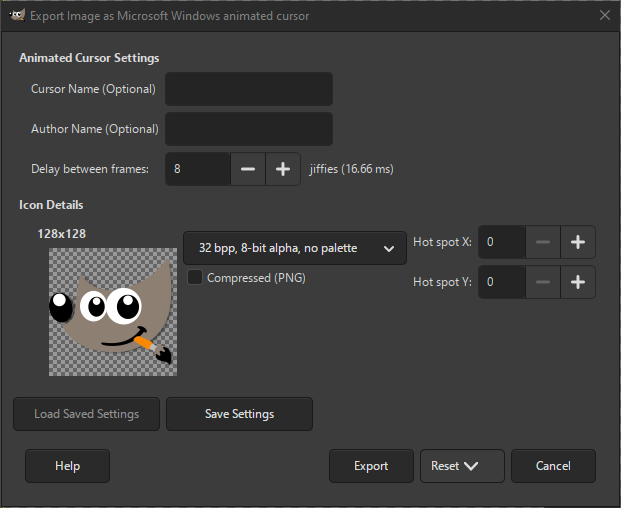Increase Hot spot X with plus button

click(578, 242)
